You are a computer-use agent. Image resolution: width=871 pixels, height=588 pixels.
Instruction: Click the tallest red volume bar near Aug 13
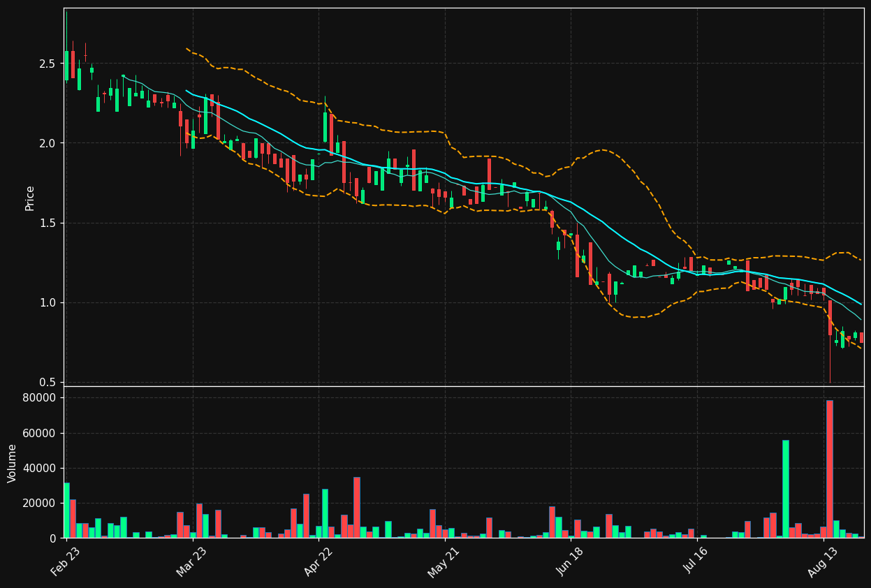tap(830, 469)
